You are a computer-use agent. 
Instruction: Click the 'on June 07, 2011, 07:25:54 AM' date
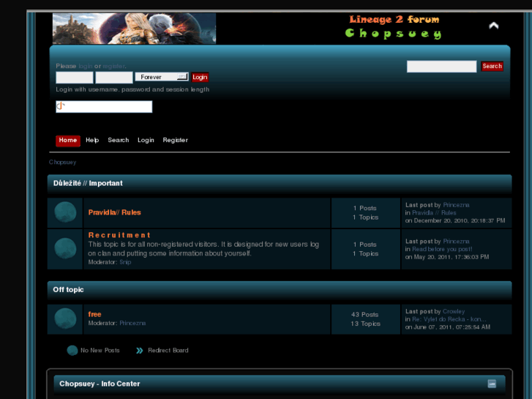pyautogui.click(x=448, y=327)
